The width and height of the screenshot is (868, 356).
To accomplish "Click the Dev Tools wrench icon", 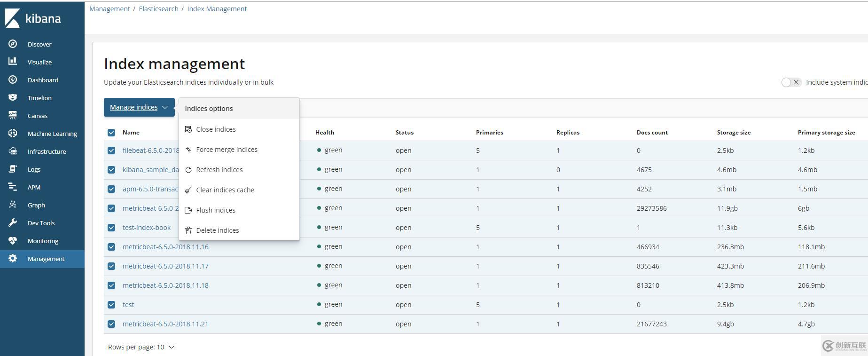I will click(x=13, y=222).
